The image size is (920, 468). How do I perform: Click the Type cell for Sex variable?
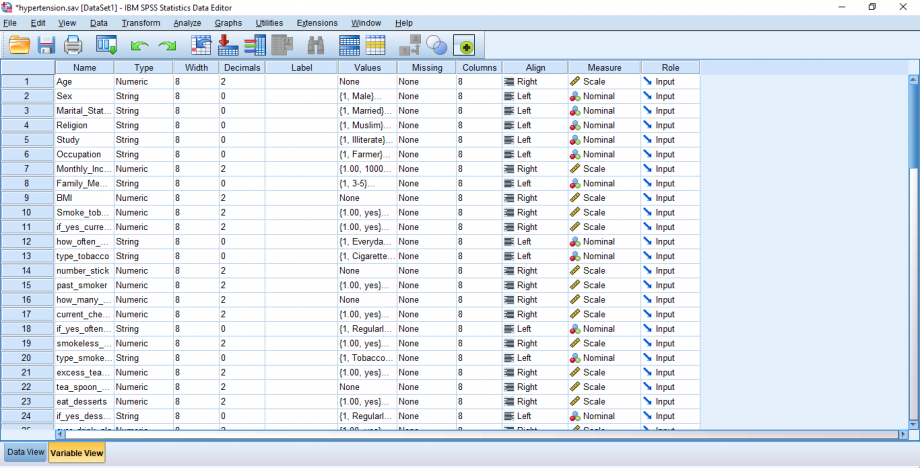143,96
